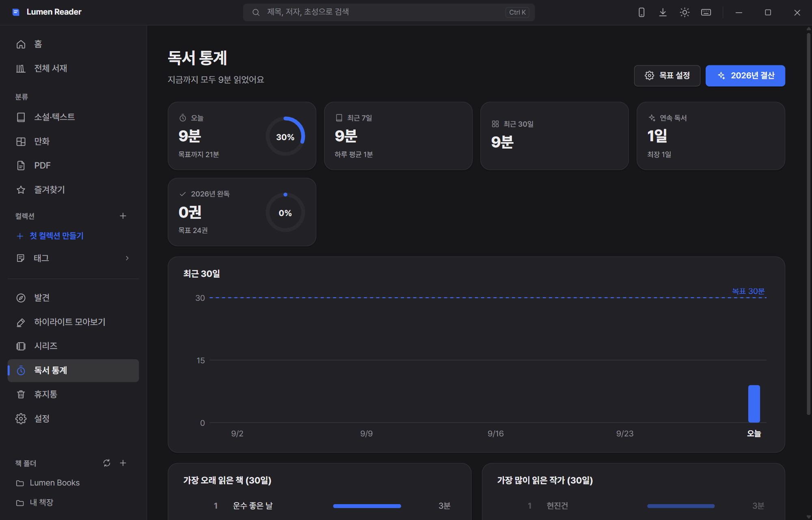This screenshot has width=812, height=520.
Task: Open the 시리즈 page
Action: coord(73,346)
